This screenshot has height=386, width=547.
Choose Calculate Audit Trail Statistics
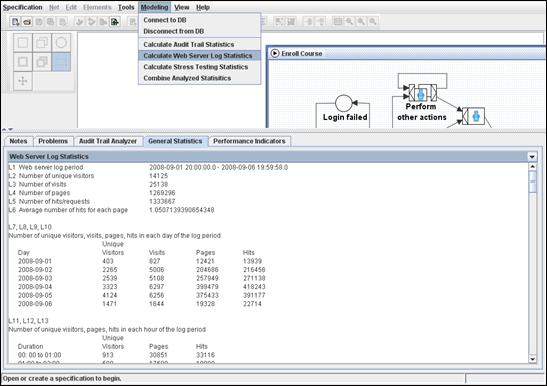pos(200,45)
